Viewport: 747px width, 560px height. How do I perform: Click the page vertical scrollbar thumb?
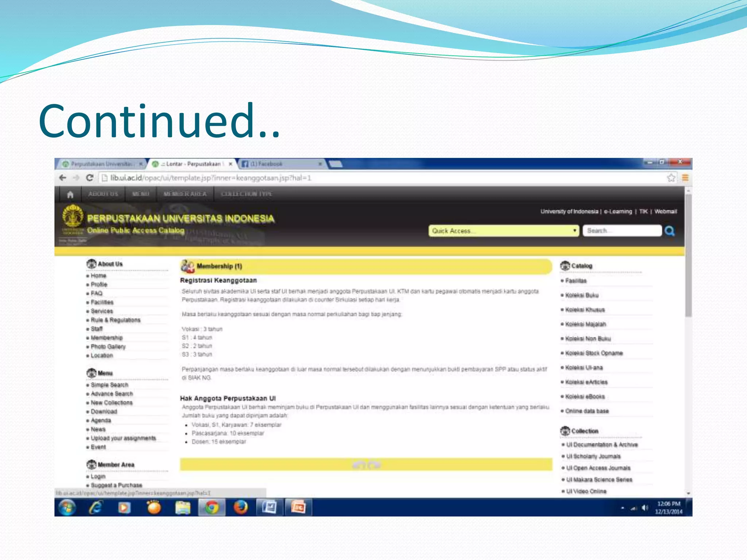(688, 255)
